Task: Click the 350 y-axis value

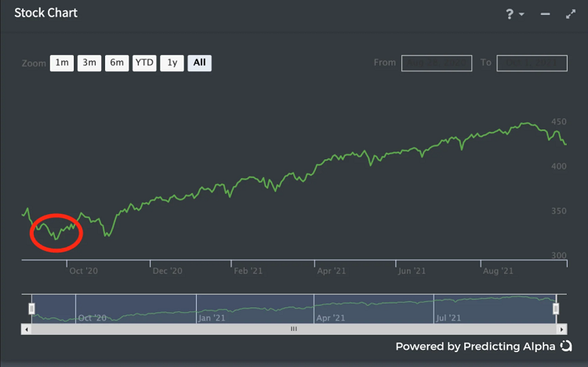Action: [x=559, y=211]
